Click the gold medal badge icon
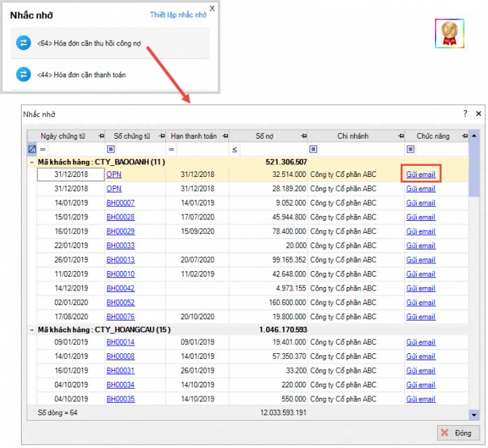488x448 pixels. (x=450, y=33)
